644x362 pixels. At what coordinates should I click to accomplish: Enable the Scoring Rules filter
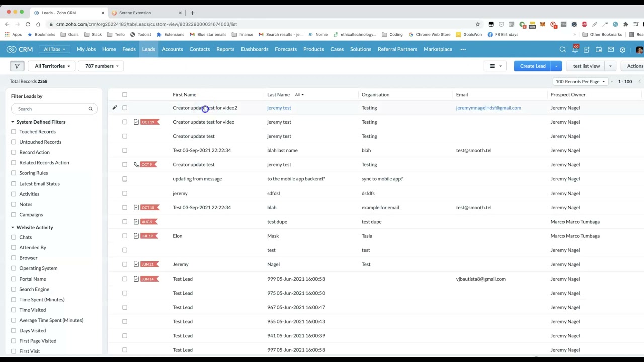pos(14,173)
